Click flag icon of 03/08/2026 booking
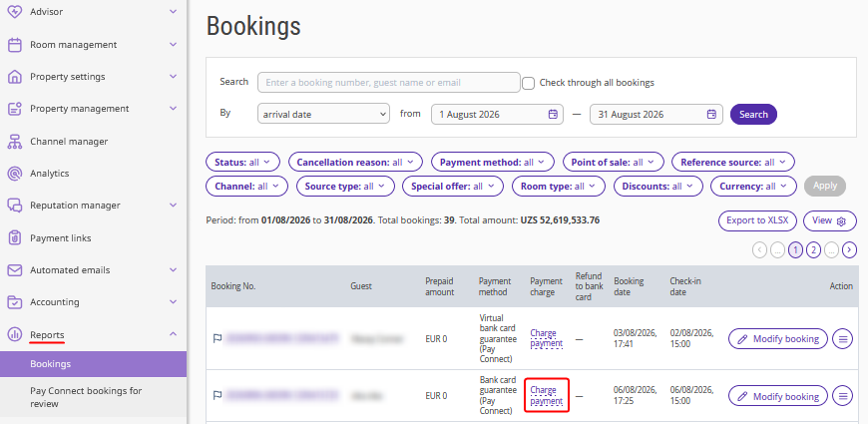The image size is (868, 424). click(x=217, y=338)
